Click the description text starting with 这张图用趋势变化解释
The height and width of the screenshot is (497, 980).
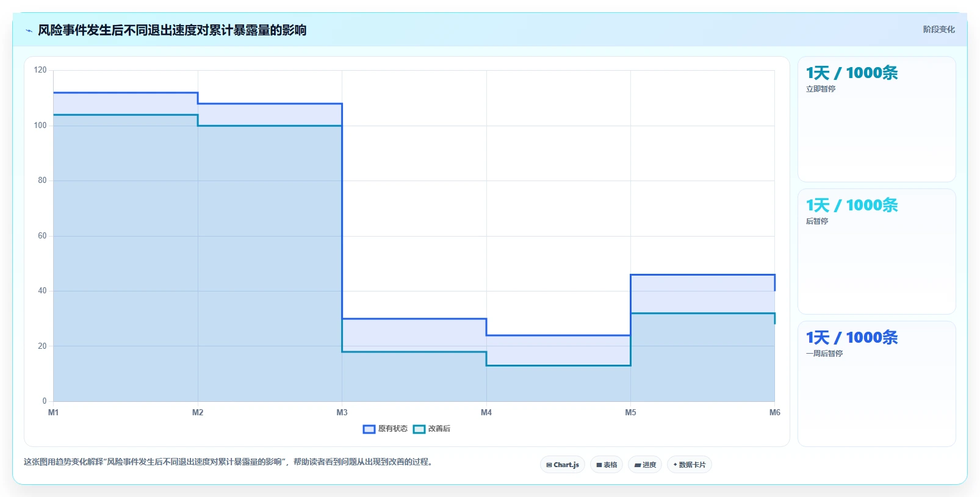click(229, 462)
